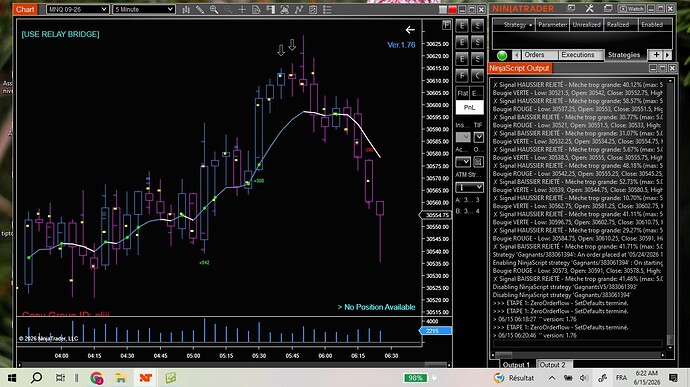The height and width of the screenshot is (387, 690).
Task: Switch to the Output 2 tab
Action: (x=552, y=365)
